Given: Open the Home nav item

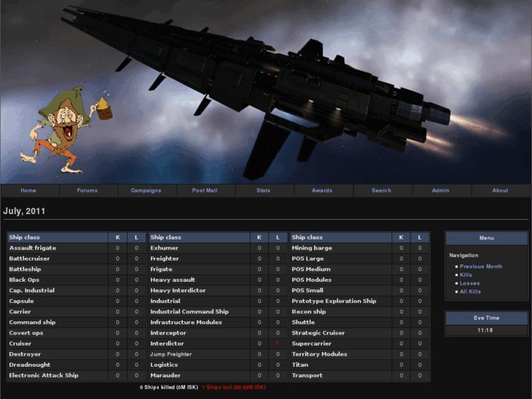Looking at the screenshot, I should click(x=28, y=190).
